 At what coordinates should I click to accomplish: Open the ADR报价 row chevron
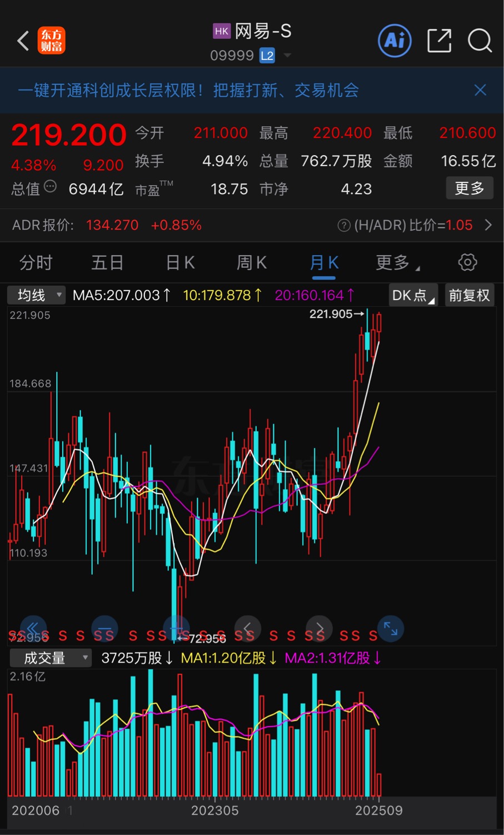point(488,225)
